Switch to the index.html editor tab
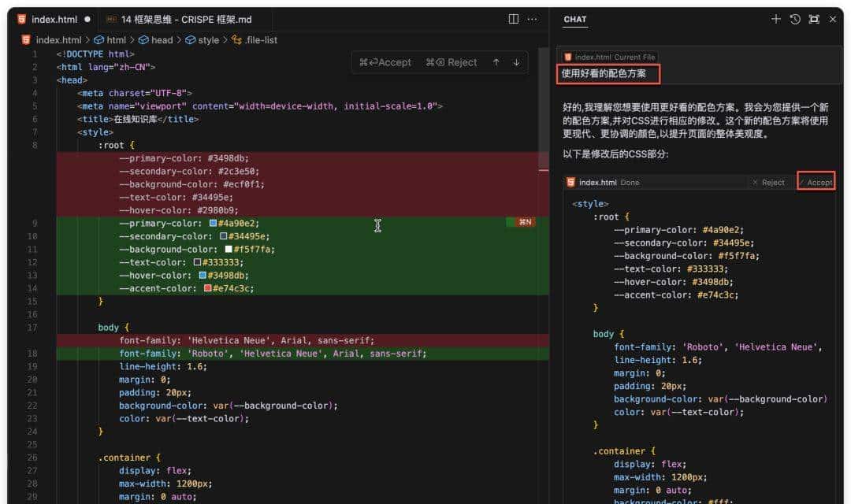The width and height of the screenshot is (851, 504). coord(54,19)
